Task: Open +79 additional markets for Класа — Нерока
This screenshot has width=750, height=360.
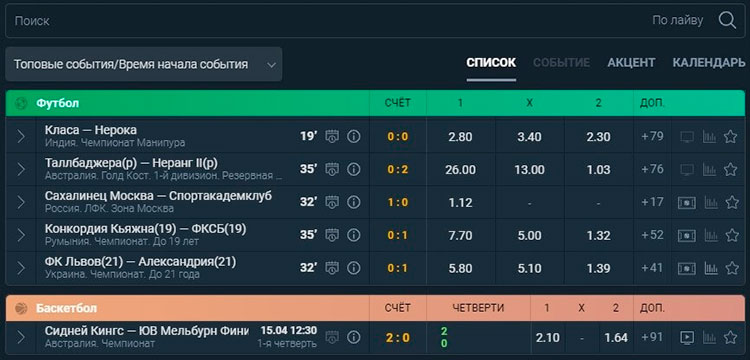Action: (652, 137)
